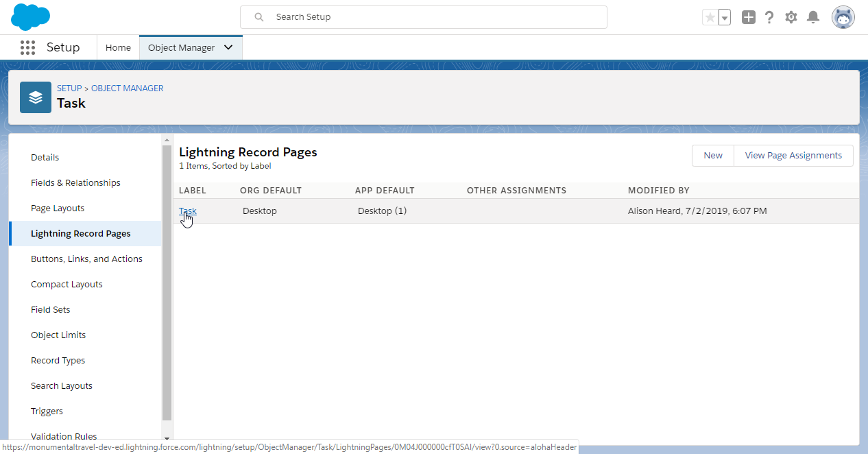Click the Setup app name
The image size is (868, 454).
tap(63, 47)
